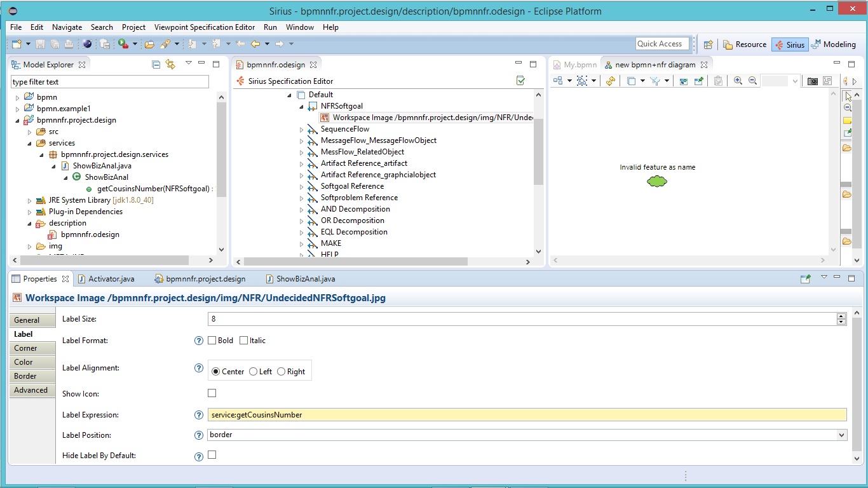Click the Refresh diagram toolbar icon

(611, 81)
